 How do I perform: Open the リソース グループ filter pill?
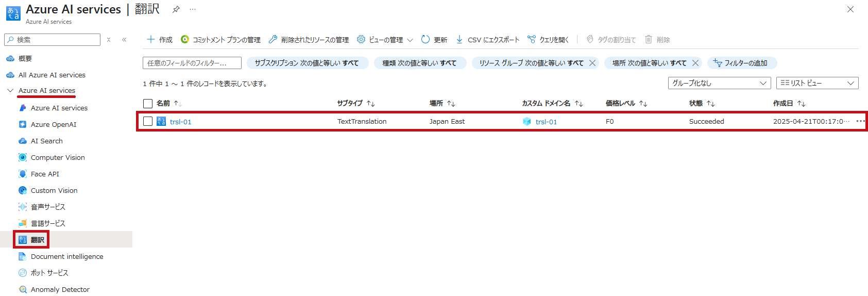click(x=531, y=63)
